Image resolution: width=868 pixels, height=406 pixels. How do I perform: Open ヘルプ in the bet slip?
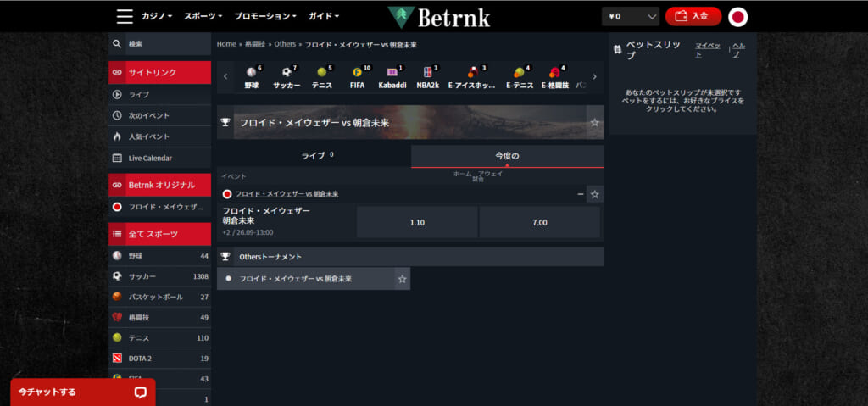[x=738, y=50]
